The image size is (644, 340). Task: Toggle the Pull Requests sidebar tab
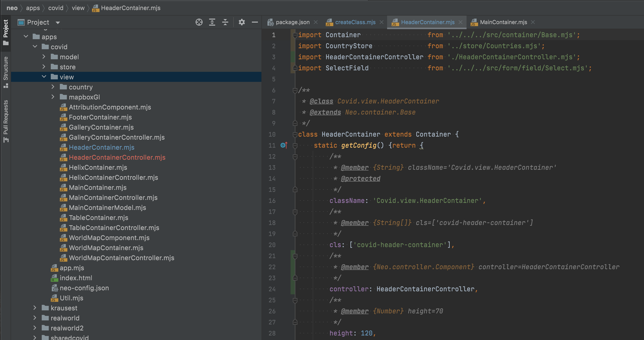(6, 121)
